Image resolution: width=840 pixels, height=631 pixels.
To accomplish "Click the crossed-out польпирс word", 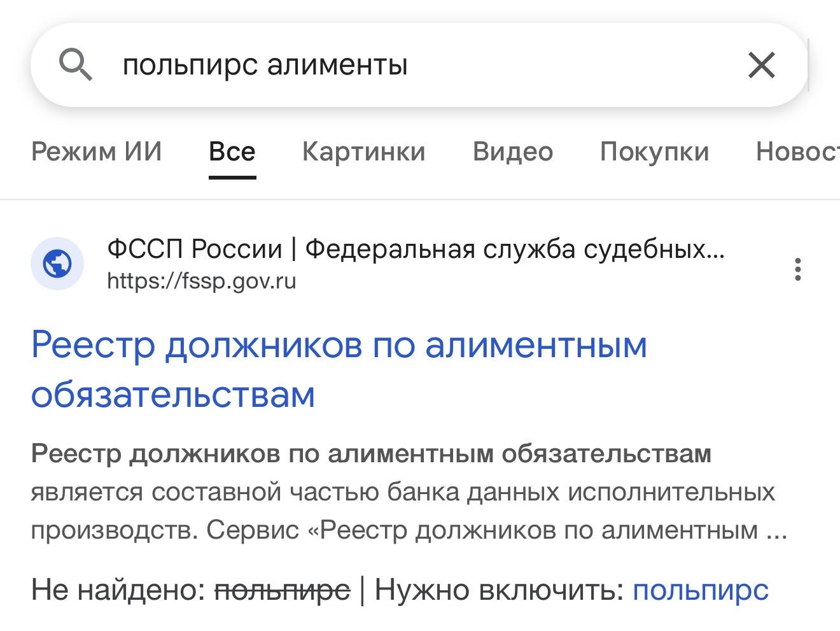I will point(282,590).
